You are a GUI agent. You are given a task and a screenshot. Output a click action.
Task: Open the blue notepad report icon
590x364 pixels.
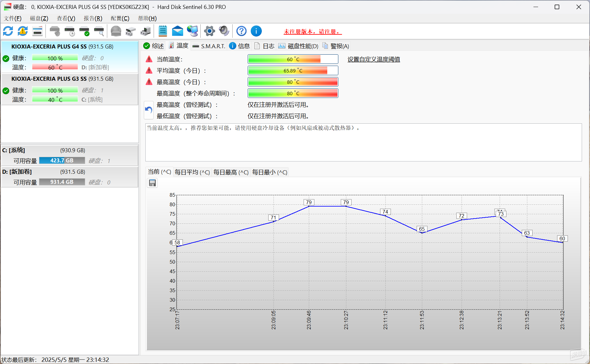click(x=163, y=31)
